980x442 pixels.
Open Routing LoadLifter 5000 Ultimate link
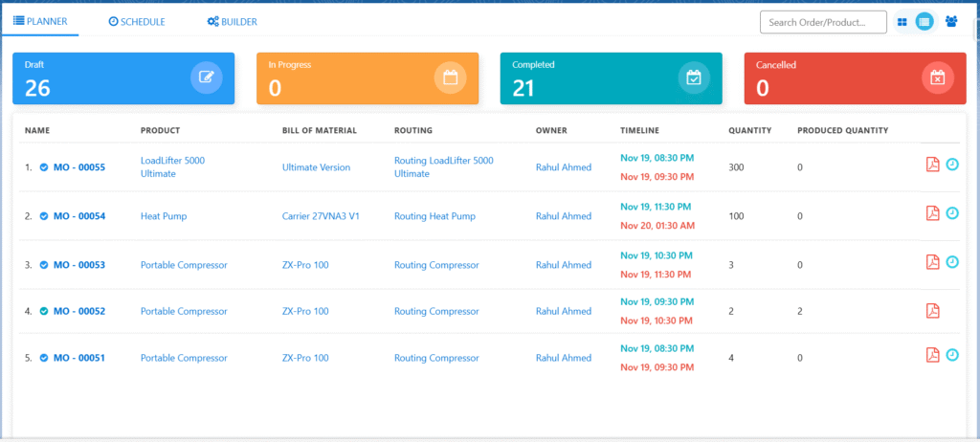(x=443, y=167)
